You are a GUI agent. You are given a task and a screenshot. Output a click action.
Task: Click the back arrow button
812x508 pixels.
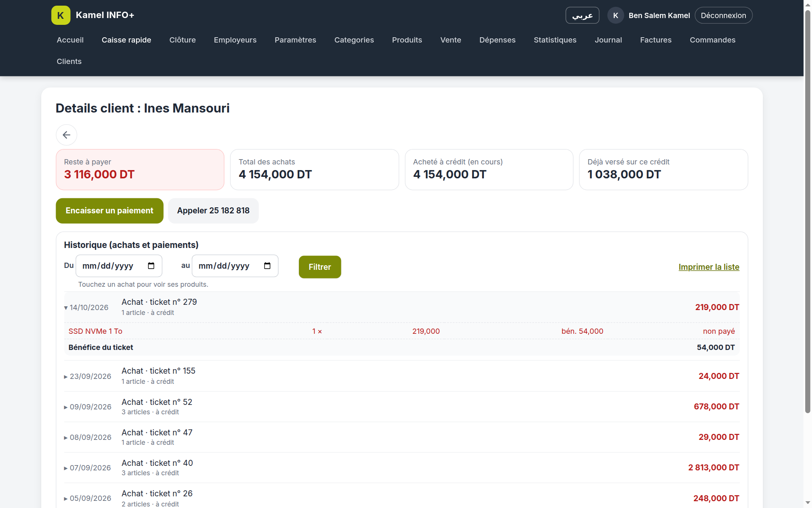[67, 135]
